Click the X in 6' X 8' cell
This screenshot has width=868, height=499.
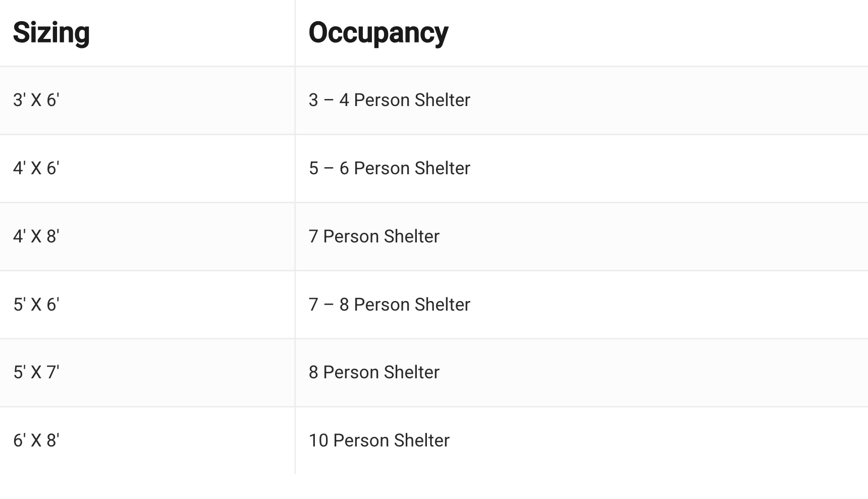36,440
